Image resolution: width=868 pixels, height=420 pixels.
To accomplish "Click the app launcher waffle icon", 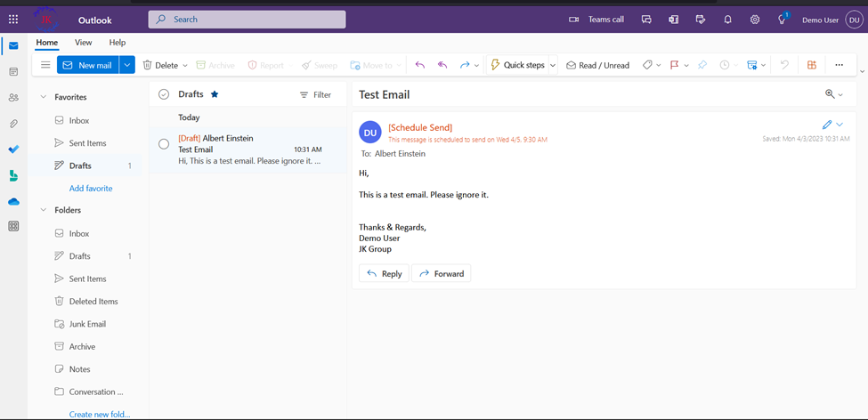I will [x=13, y=20].
